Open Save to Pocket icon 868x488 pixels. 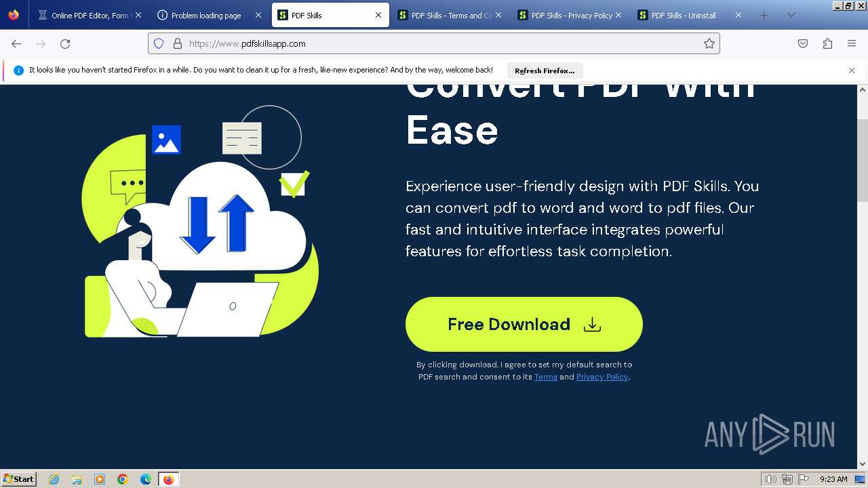point(803,43)
